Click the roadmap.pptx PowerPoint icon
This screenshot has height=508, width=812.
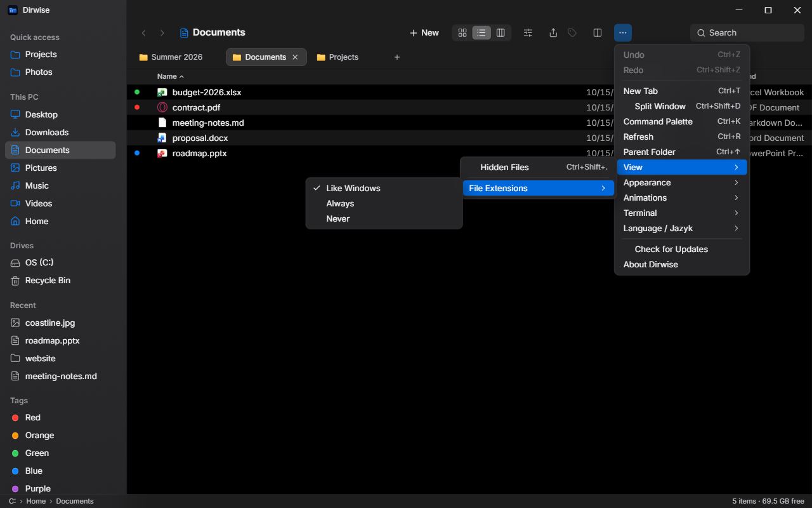tap(162, 153)
